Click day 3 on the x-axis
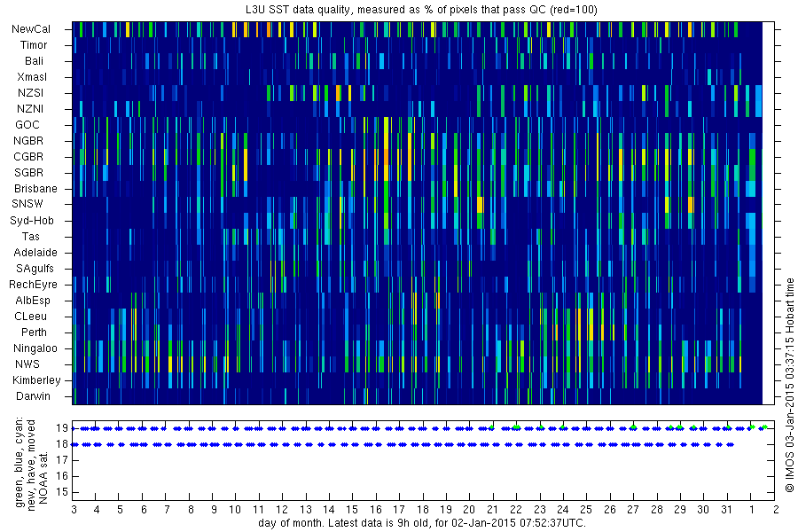The image size is (798, 532). tap(74, 510)
